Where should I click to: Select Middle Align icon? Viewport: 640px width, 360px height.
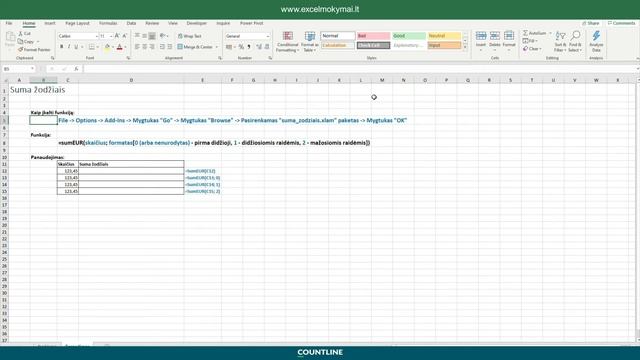(144, 36)
